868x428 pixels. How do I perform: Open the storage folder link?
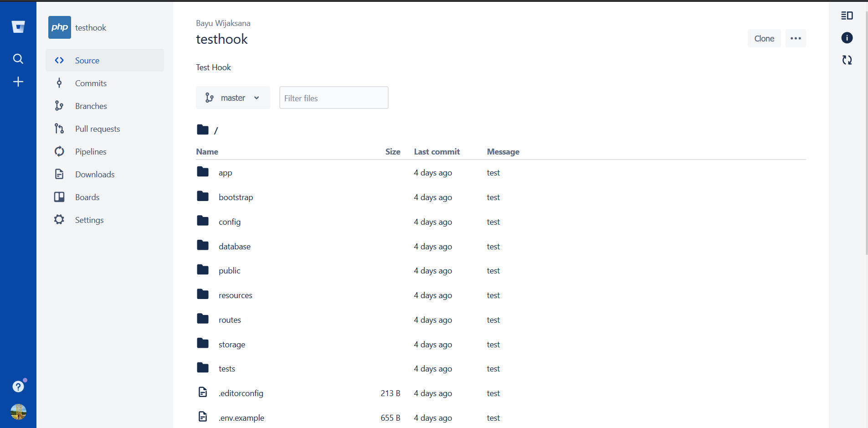[232, 345]
